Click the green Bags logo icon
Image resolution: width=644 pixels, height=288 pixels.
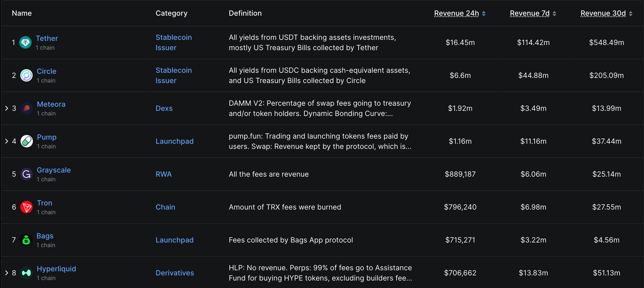tap(26, 240)
